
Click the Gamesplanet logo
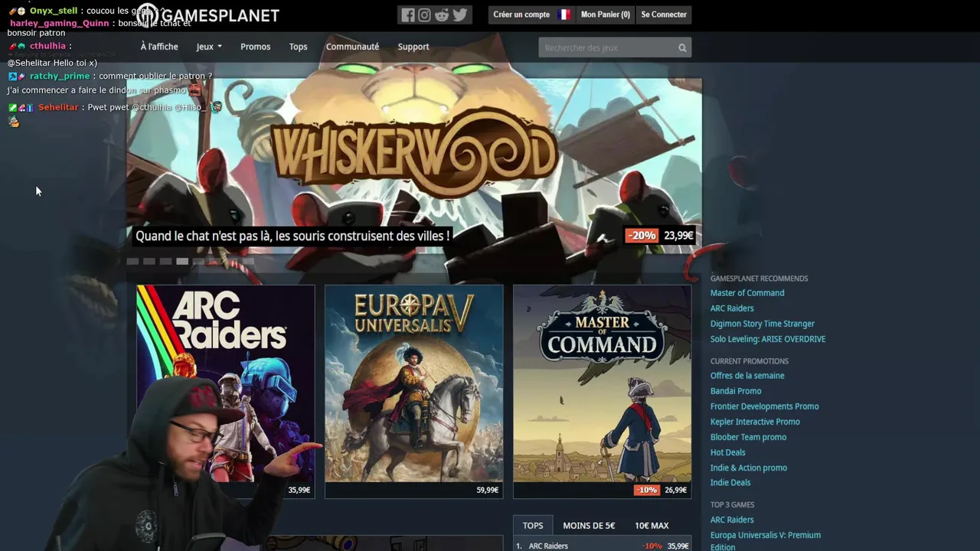click(x=207, y=15)
